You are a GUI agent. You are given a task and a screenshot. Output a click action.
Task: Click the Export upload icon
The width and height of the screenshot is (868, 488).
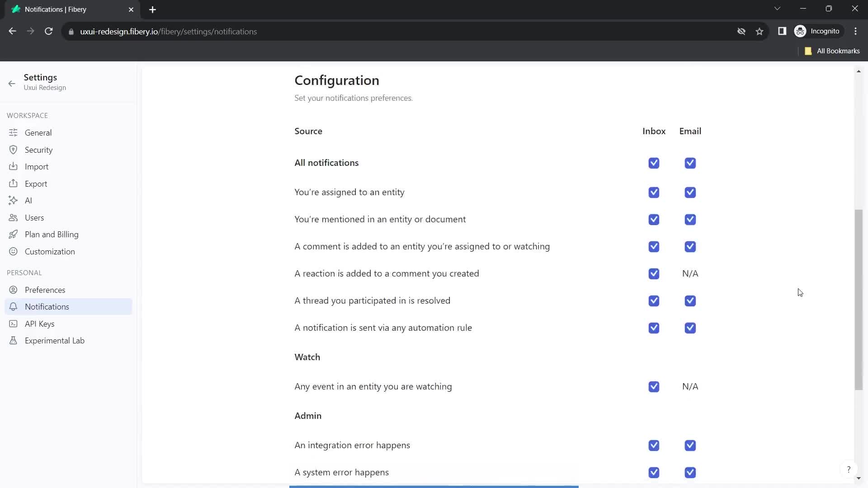coord(13,183)
